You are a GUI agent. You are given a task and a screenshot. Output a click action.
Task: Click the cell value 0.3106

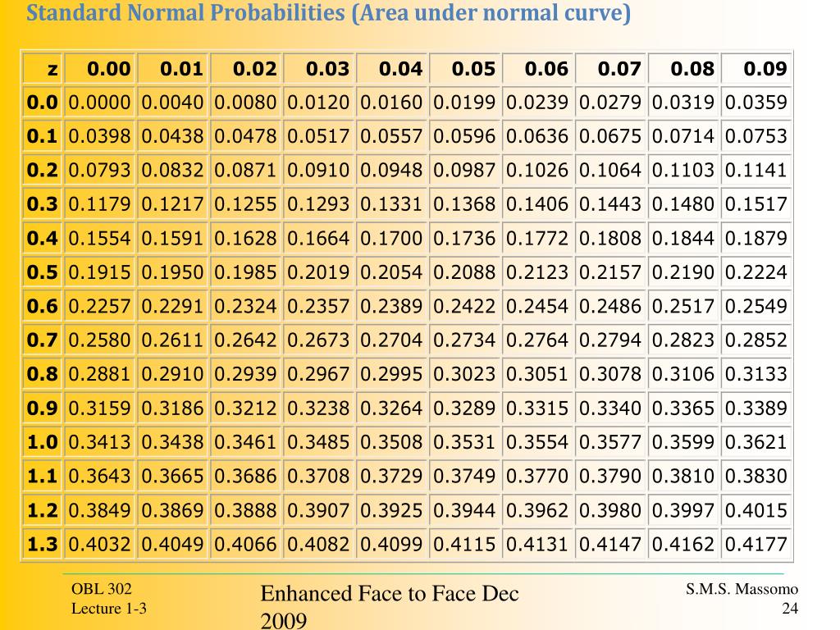683,374
